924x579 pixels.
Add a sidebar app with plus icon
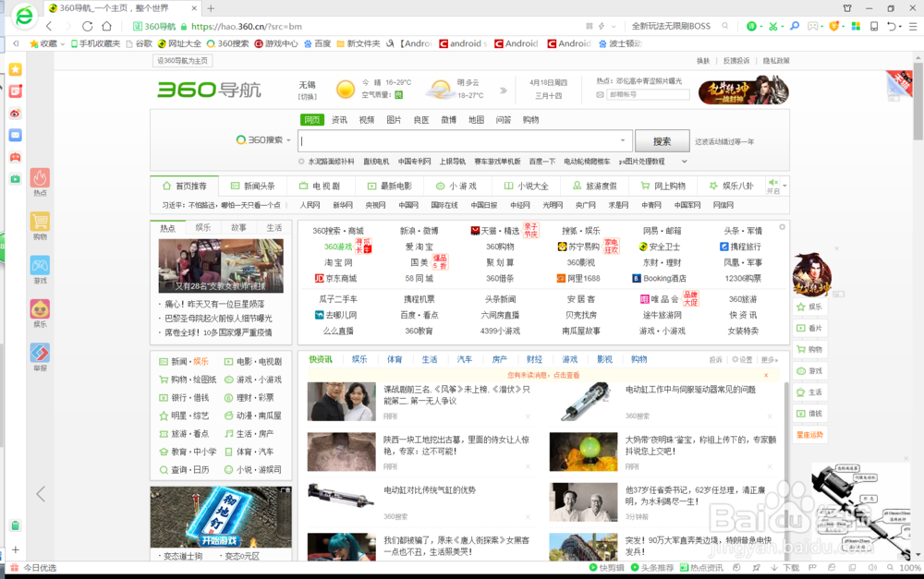coord(16,549)
